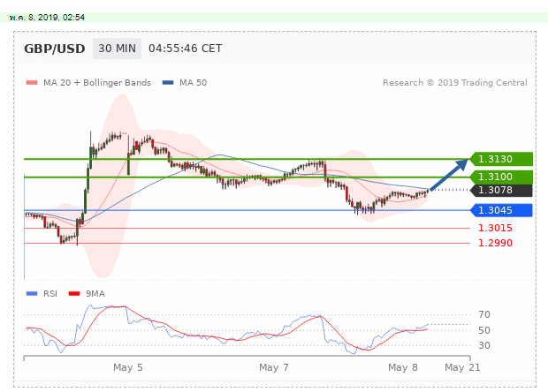Click the 30 MIN timeframe button
This screenshot has height=392, width=548.
pos(117,49)
